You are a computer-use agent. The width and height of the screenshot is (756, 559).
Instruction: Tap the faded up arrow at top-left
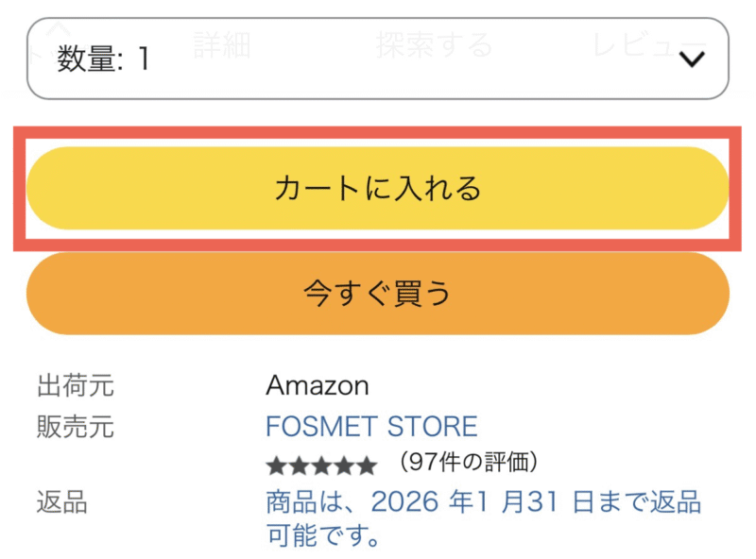(59, 28)
